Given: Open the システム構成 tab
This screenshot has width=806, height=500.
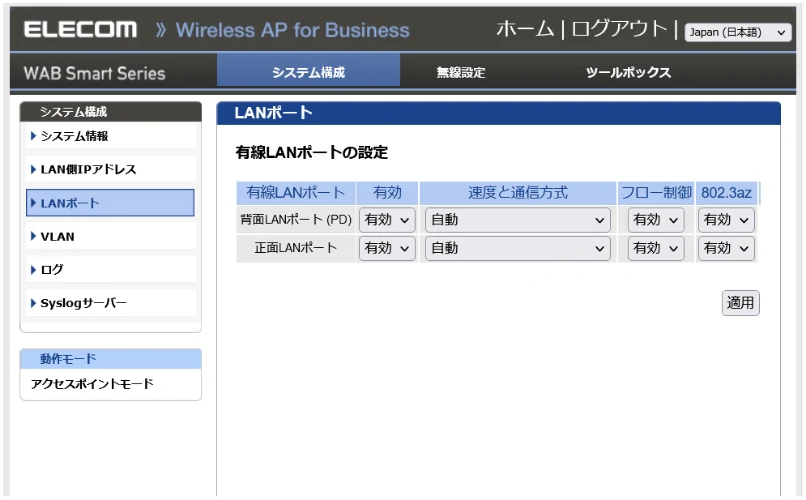Looking at the screenshot, I should click(x=308, y=72).
